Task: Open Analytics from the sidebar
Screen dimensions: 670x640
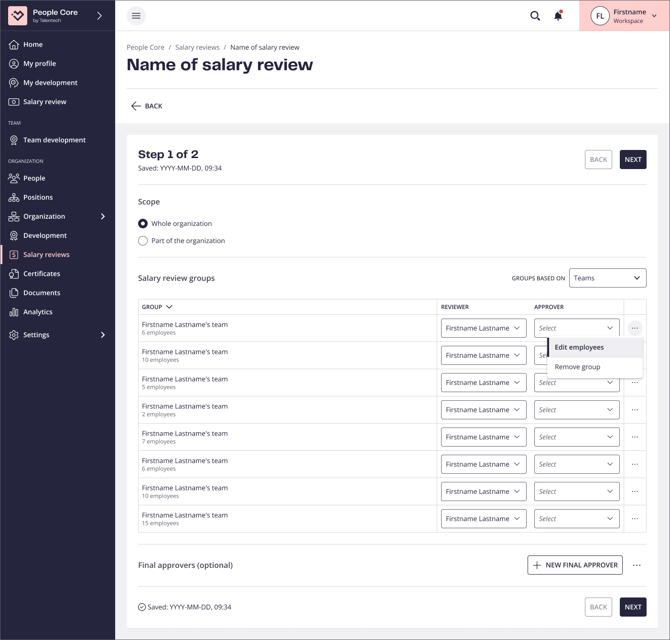Action: [38, 312]
